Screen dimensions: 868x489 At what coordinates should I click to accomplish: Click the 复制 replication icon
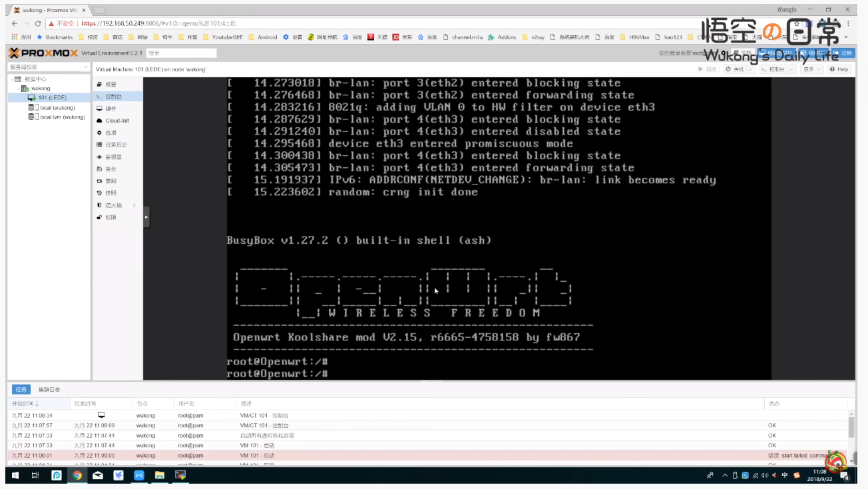pyautogui.click(x=99, y=181)
